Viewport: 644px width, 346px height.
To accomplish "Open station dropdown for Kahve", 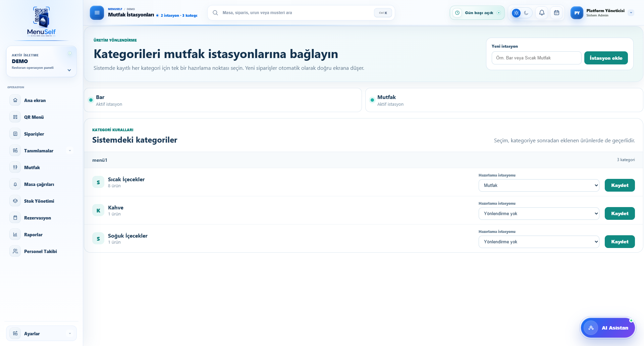I will pyautogui.click(x=539, y=213).
